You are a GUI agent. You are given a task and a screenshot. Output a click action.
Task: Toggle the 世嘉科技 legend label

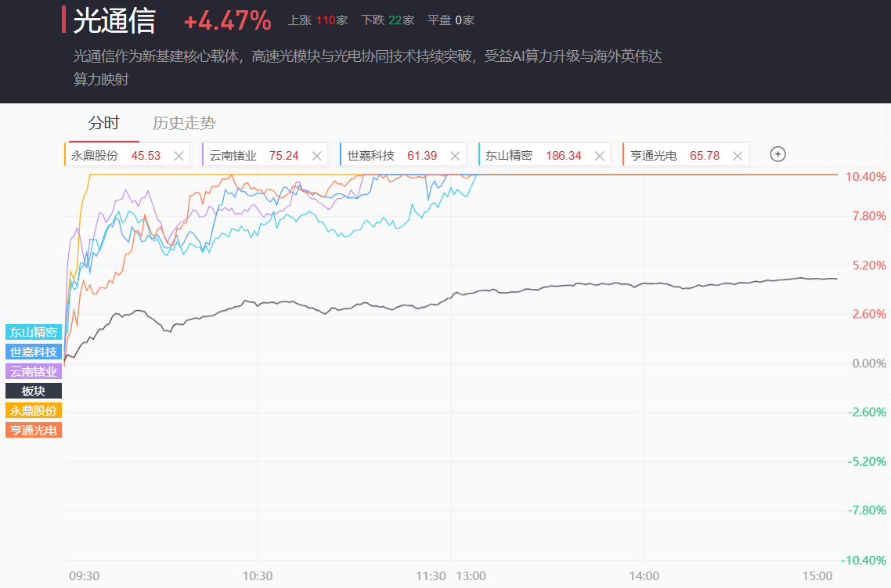(x=34, y=352)
